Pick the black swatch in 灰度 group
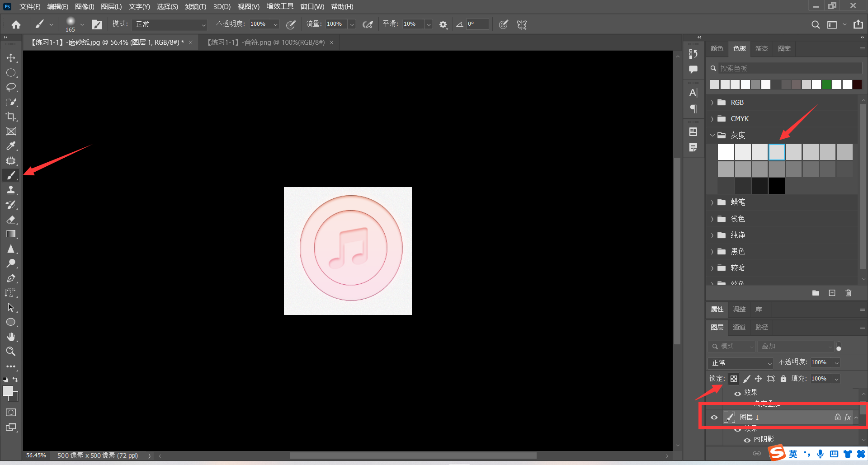Image resolution: width=868 pixels, height=465 pixels. point(777,186)
